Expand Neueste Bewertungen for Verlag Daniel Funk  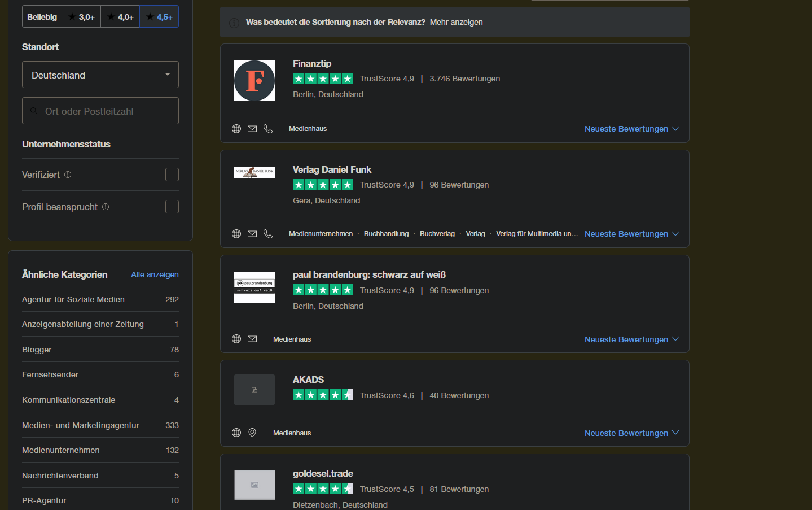pyautogui.click(x=631, y=234)
